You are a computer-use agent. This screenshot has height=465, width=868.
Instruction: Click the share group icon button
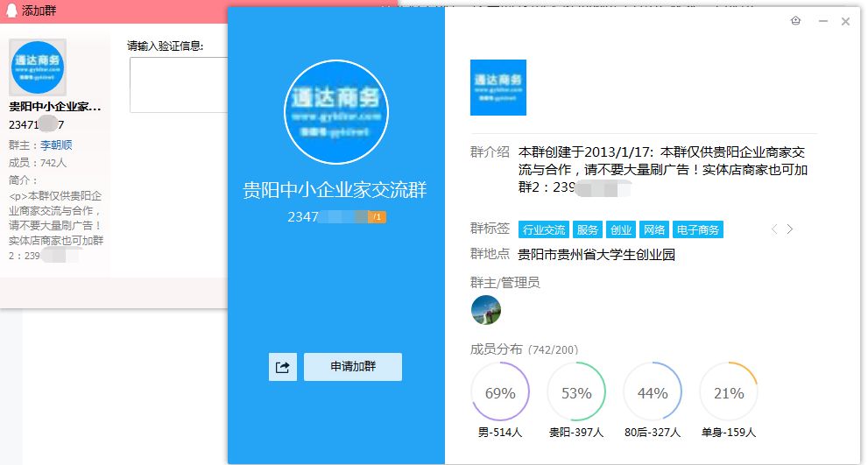click(x=282, y=368)
